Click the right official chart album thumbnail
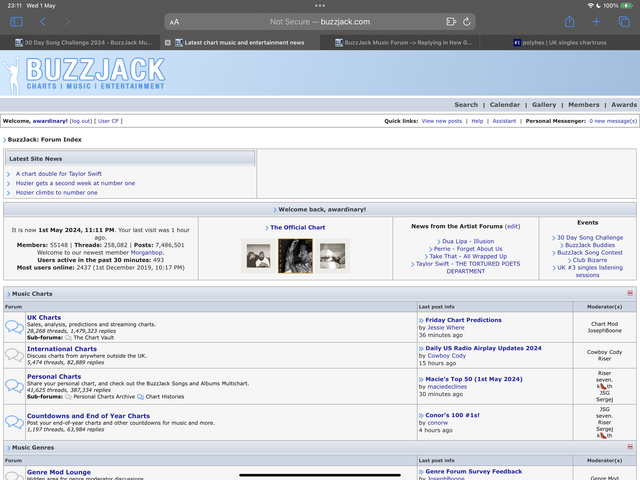The height and width of the screenshot is (480, 640). pyautogui.click(x=332, y=256)
